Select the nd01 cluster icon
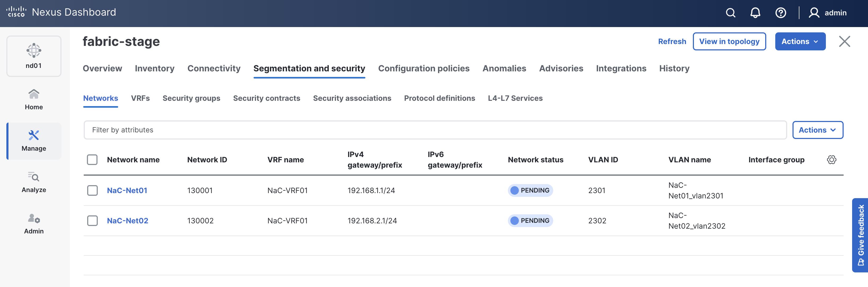 click(34, 56)
